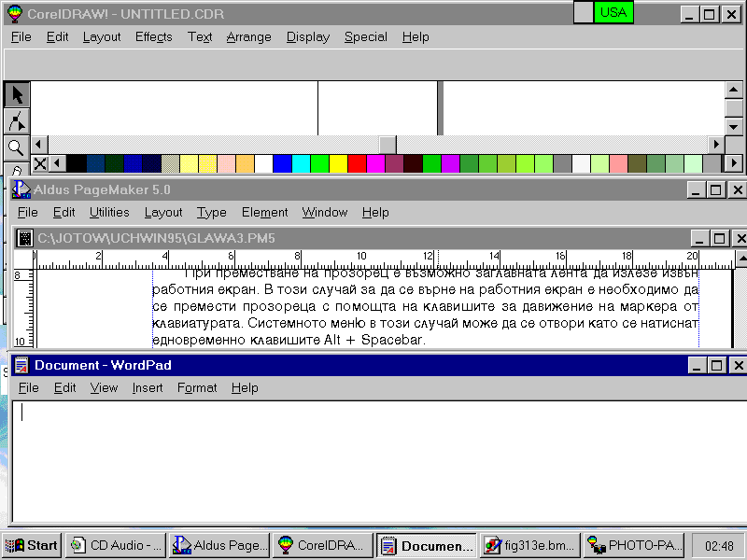Click the X no-color box on the palette
Viewport: 747px width, 560px height.
[40, 164]
